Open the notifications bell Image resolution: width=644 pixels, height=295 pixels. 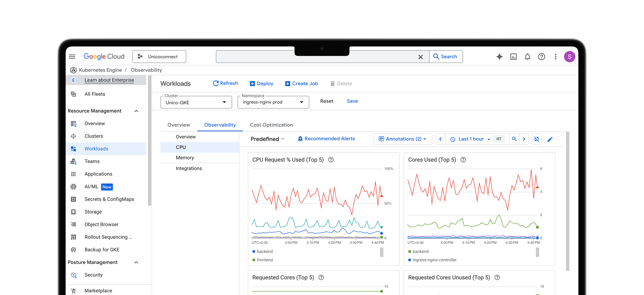527,57
